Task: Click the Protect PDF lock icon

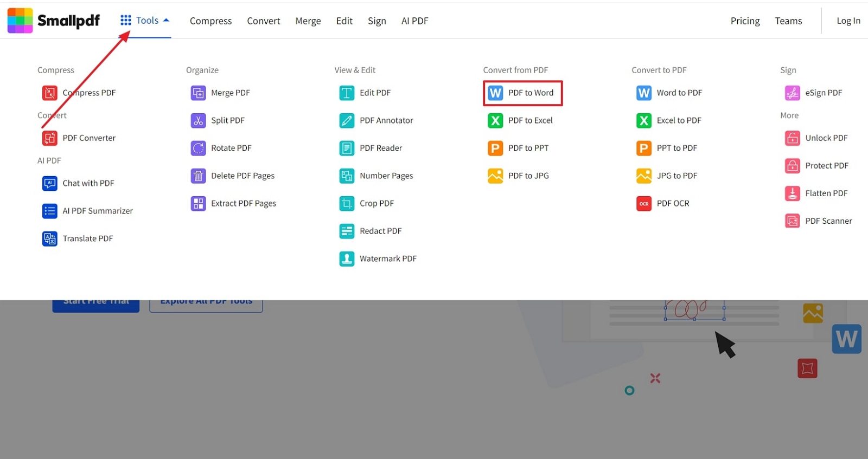Action: point(793,165)
